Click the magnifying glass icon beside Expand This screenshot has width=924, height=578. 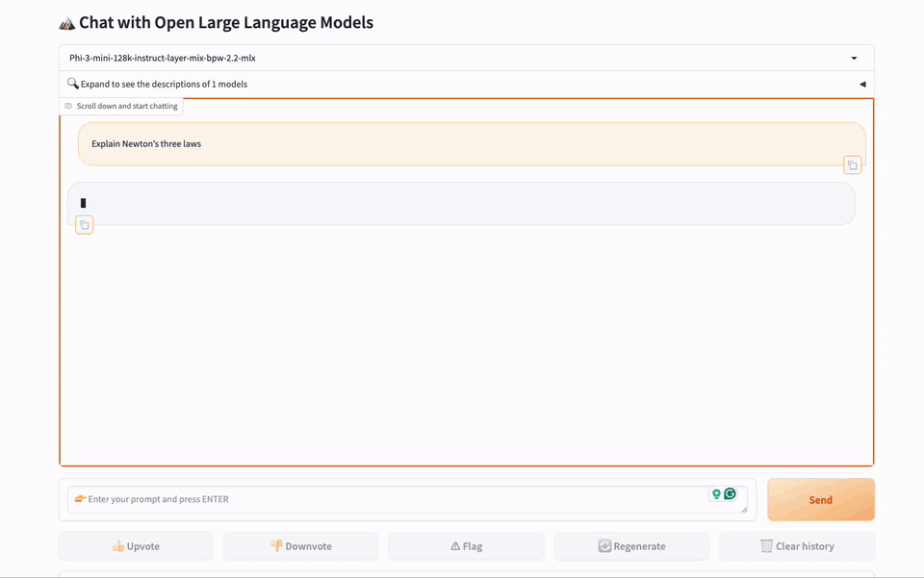(x=73, y=84)
